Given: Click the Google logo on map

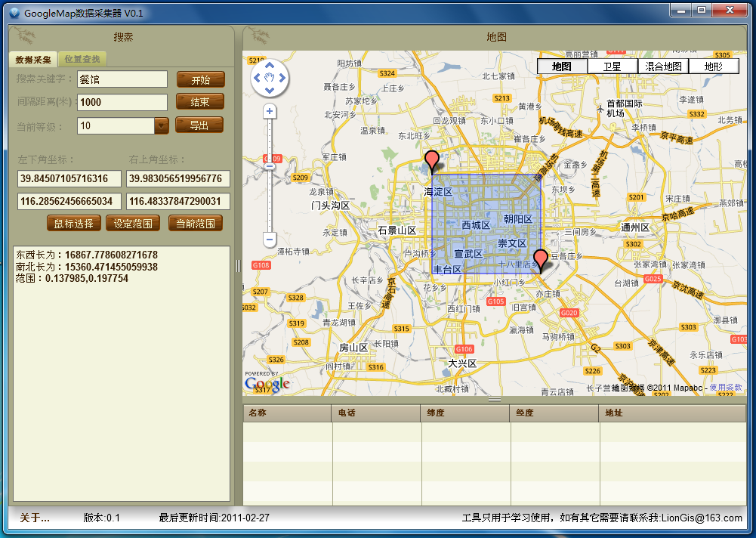Looking at the screenshot, I should click(x=267, y=384).
